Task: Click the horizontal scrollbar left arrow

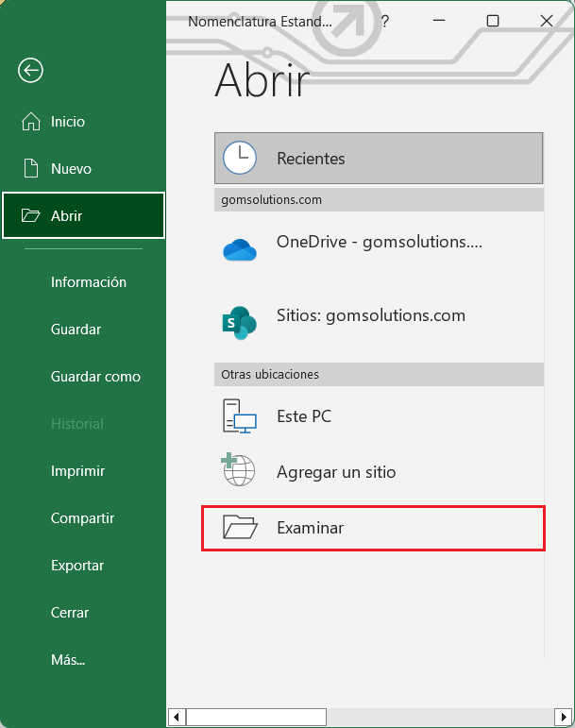Action: [177, 717]
